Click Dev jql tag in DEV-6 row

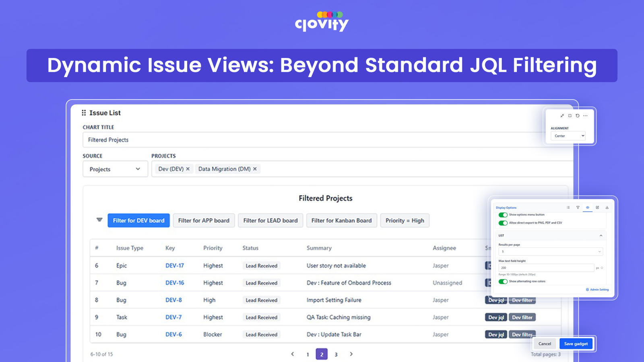[496, 335]
